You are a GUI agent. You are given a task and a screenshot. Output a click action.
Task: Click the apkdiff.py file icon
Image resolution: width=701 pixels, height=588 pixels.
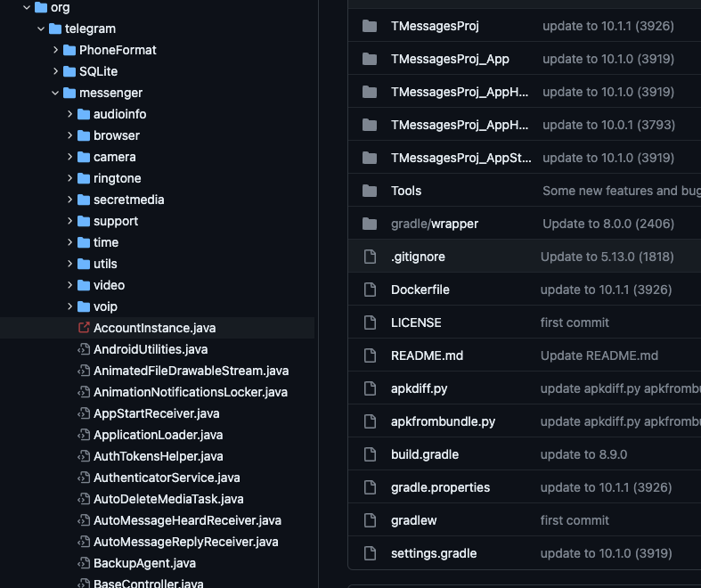[x=371, y=388]
